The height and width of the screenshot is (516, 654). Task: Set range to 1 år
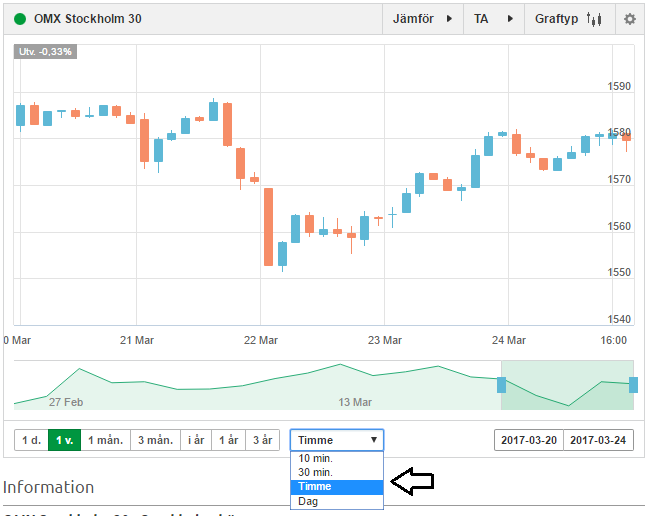coord(229,440)
